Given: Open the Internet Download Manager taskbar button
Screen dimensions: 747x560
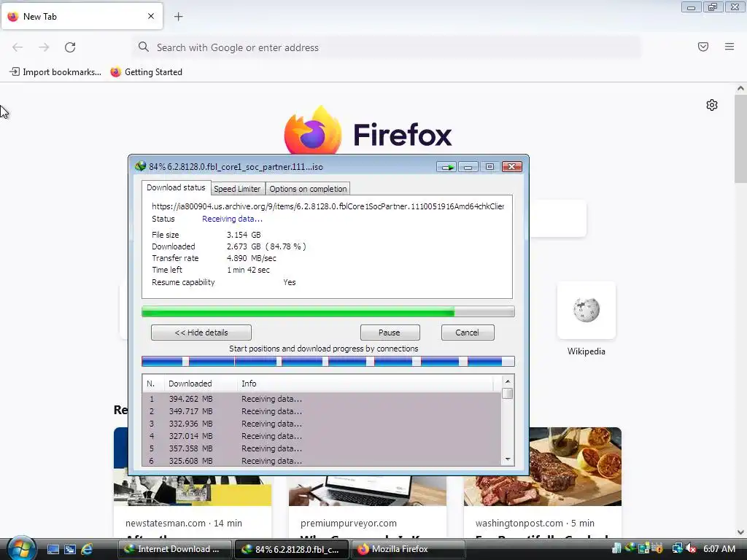Looking at the screenshot, I should (x=174, y=549).
